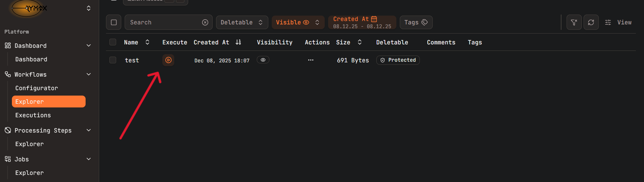This screenshot has width=644, height=182.
Task: Click the clear filters funnel icon
Action: pos(574,22)
